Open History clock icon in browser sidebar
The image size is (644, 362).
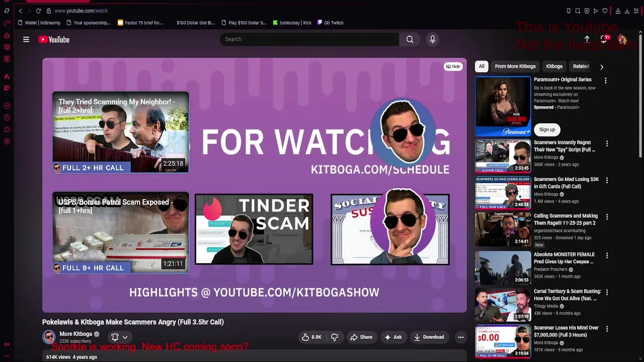(x=7, y=117)
